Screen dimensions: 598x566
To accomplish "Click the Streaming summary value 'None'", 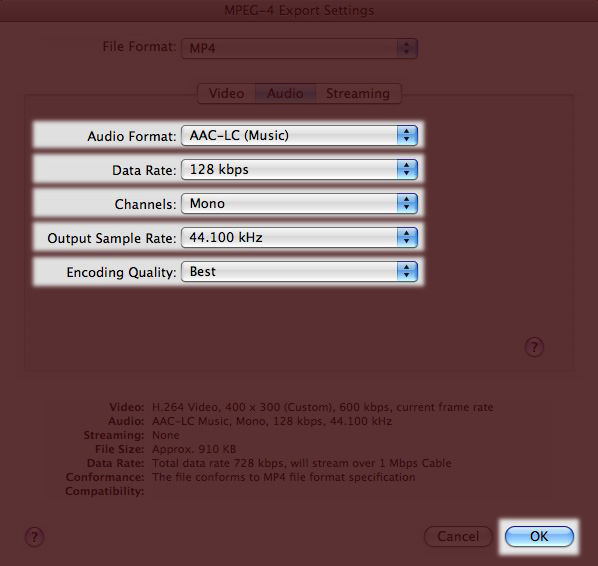I will (x=166, y=435).
